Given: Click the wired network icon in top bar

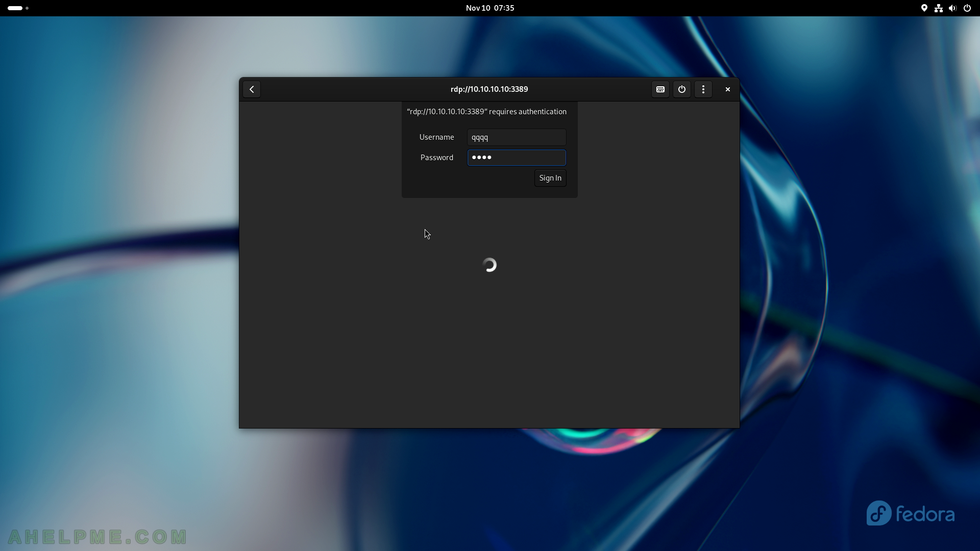Looking at the screenshot, I should coord(939,8).
